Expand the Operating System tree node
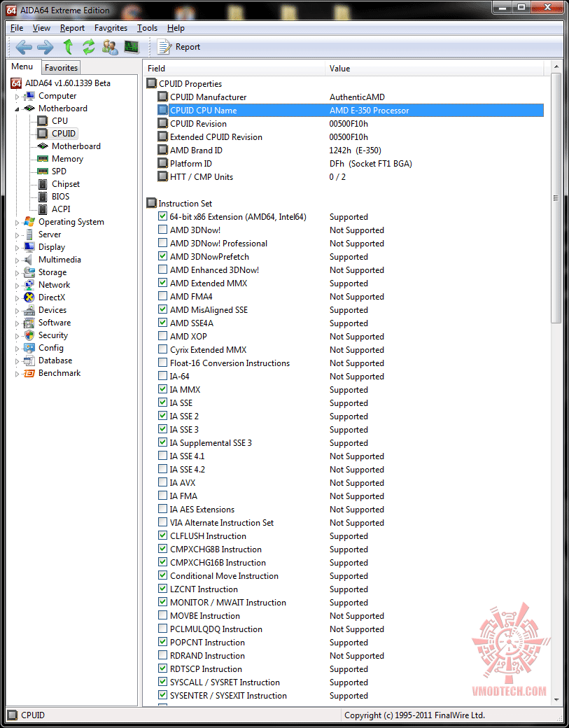The width and height of the screenshot is (569, 728). [17, 223]
